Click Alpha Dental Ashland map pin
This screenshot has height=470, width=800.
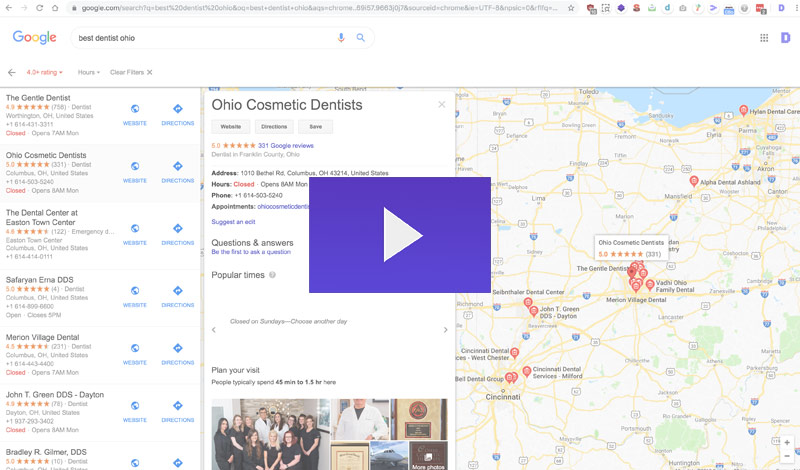(x=694, y=181)
